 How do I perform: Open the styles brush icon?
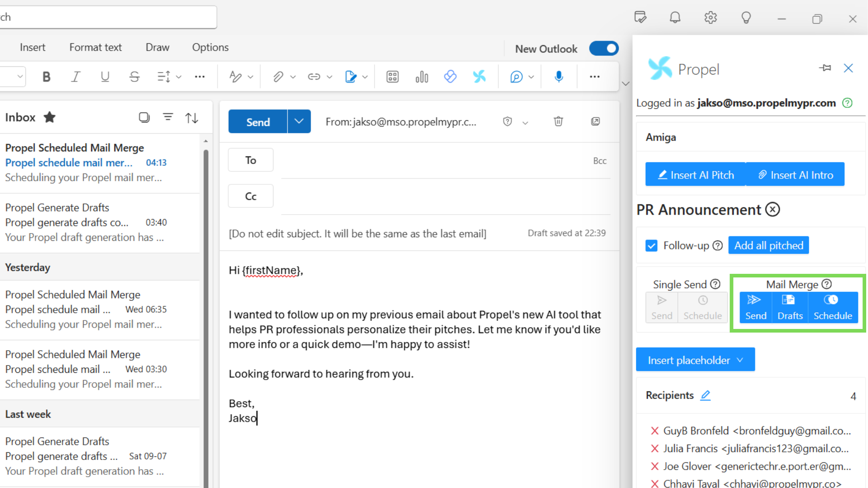click(x=235, y=77)
